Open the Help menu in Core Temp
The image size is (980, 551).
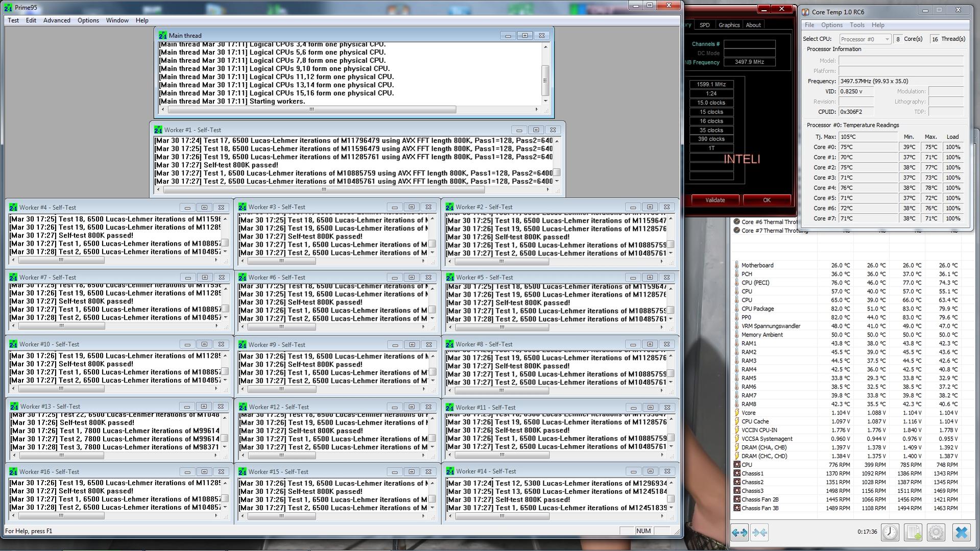pyautogui.click(x=878, y=25)
